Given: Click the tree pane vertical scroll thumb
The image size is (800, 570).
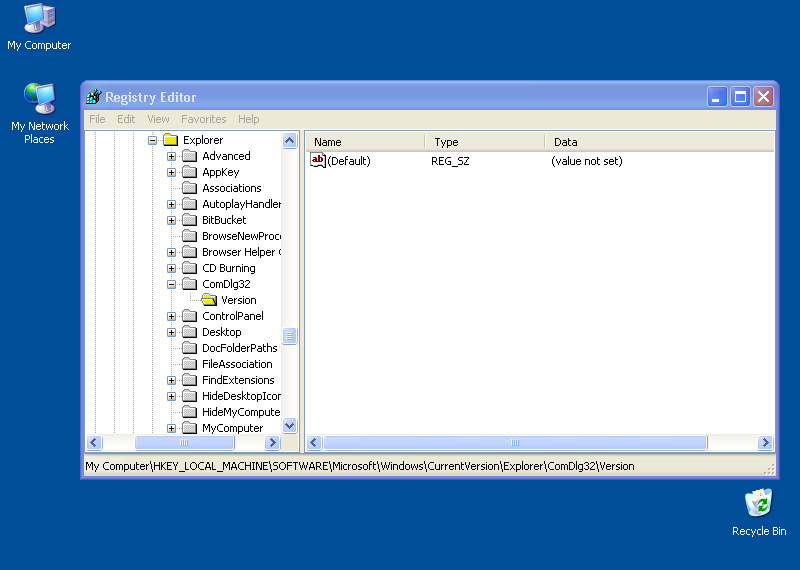Looking at the screenshot, I should point(289,336).
